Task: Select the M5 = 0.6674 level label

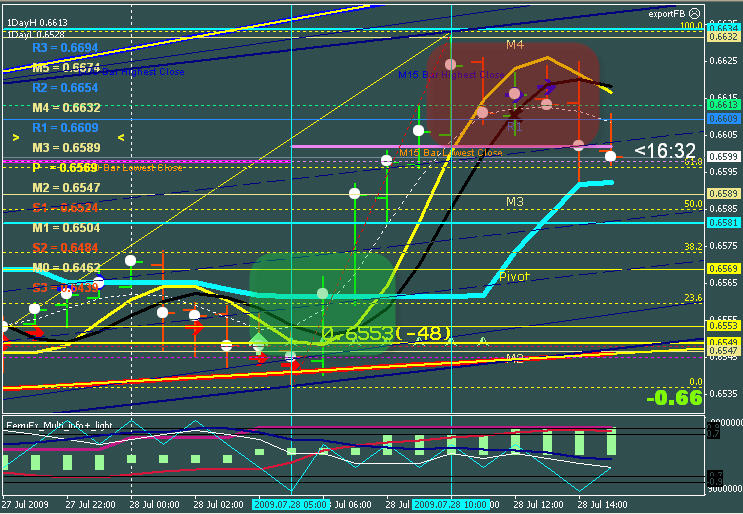Action: pos(66,68)
